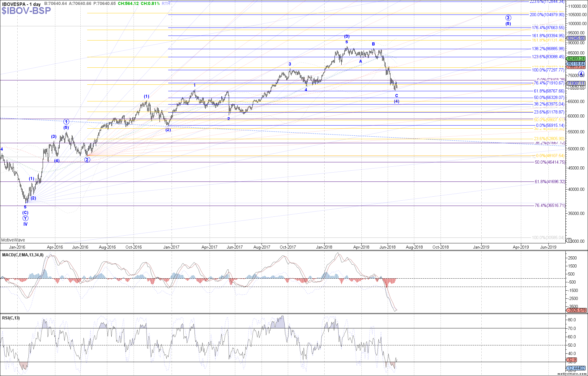The image size is (588, 376).
Task: Select the 223.6%(112844.34) Fibonacci label
Action: tap(547, 2)
